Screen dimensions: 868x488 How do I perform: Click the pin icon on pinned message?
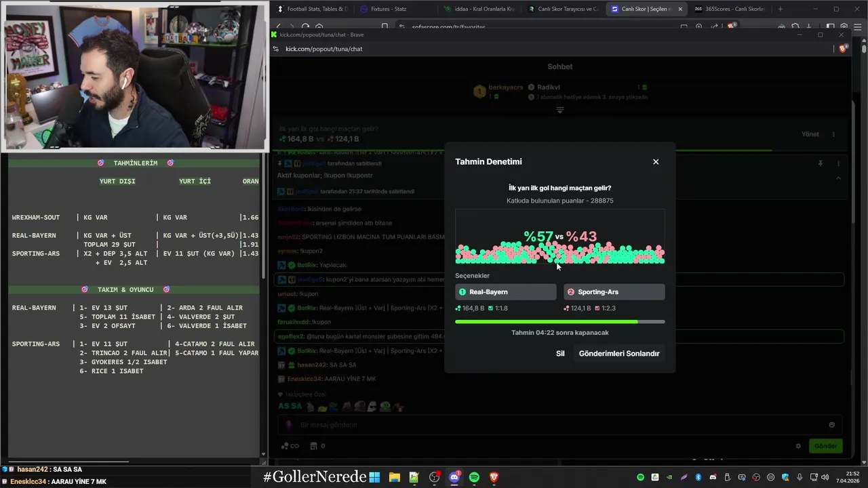pos(820,163)
